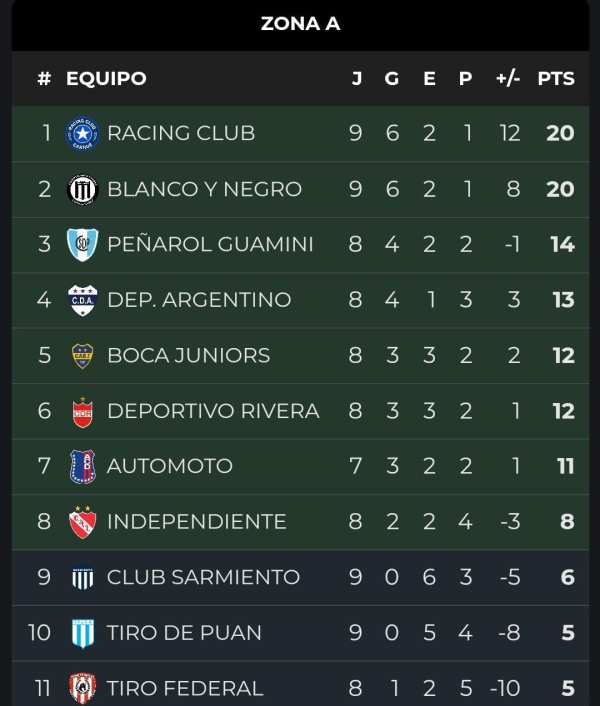Open the BLANCO Y NEGRO team link

(204, 189)
